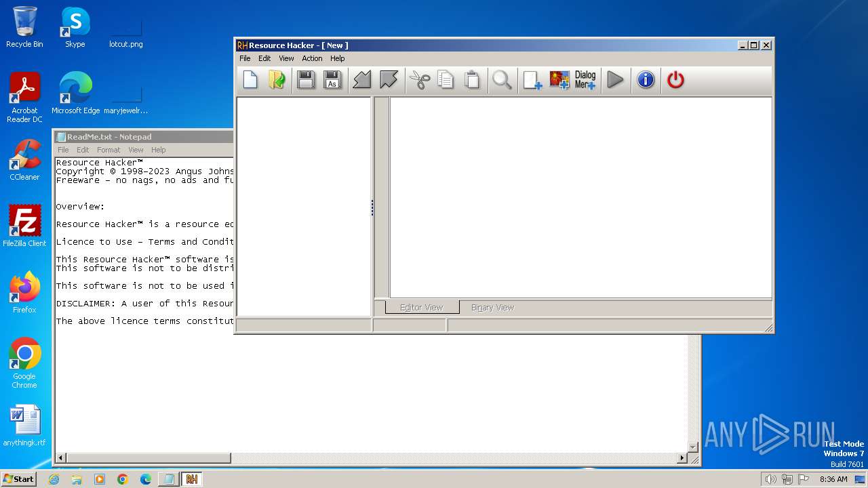Click the Notepad horizontal scroll right arrow

point(682,458)
